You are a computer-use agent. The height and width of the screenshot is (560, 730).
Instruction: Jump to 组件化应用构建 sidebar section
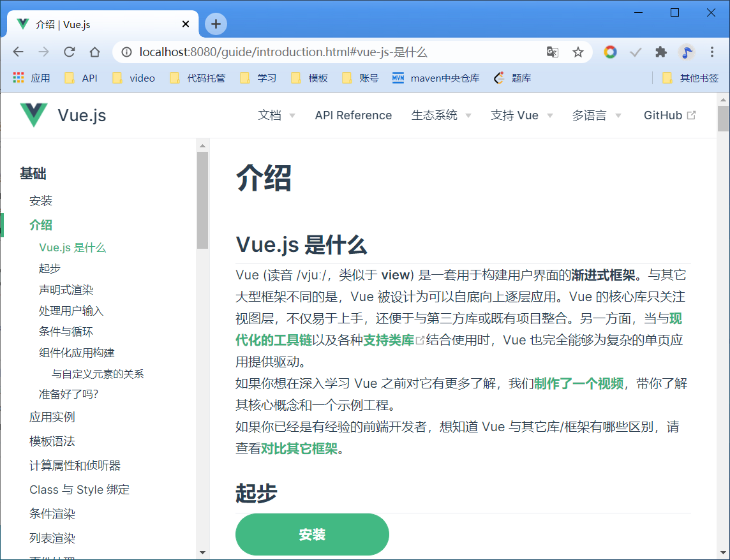(77, 352)
